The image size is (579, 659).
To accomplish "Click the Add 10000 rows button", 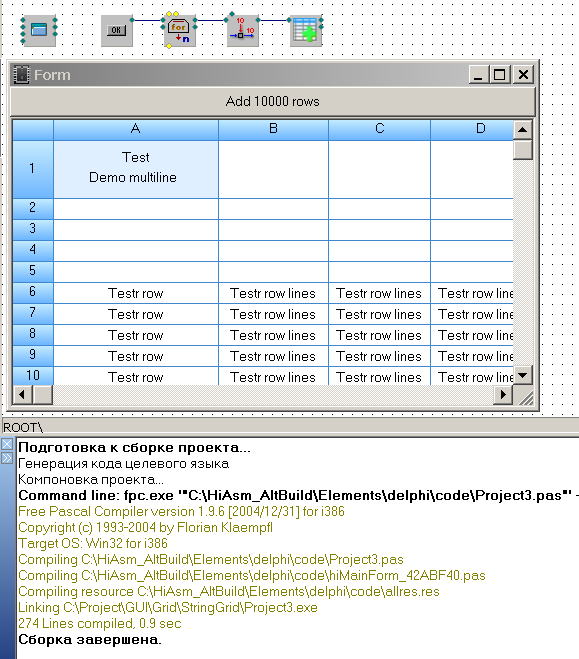I will point(273,101).
